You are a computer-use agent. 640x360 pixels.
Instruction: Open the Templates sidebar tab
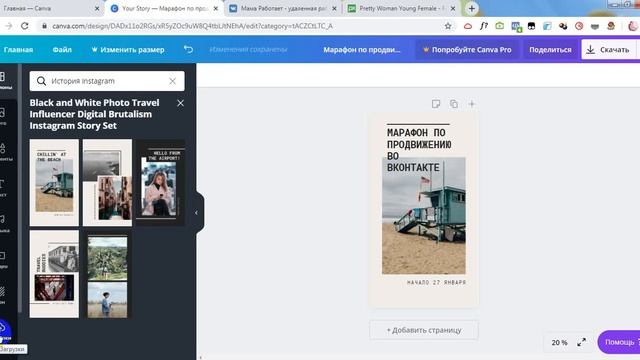click(x=5, y=80)
